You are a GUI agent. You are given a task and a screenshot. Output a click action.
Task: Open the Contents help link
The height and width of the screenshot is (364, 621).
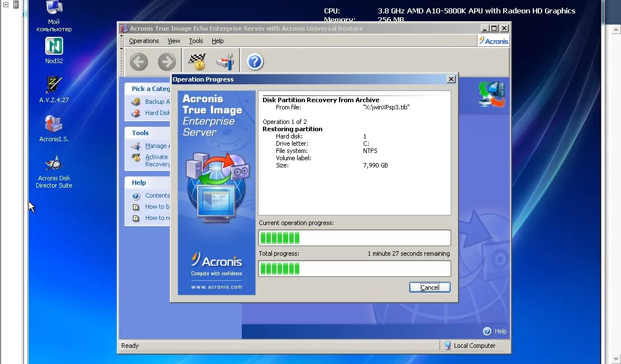pos(157,195)
